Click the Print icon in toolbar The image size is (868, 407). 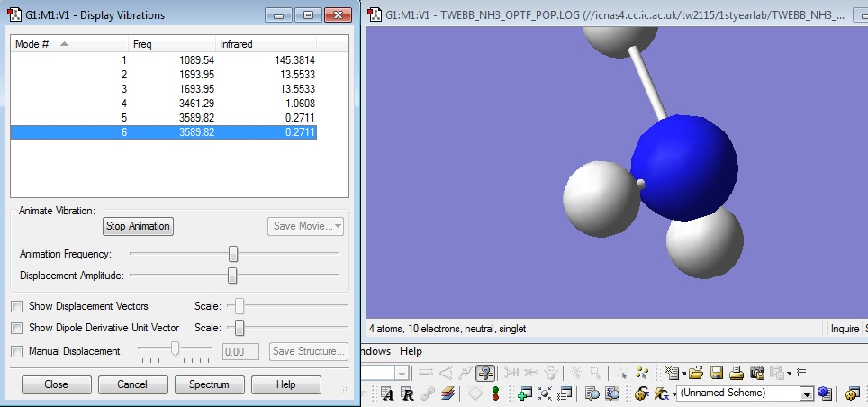click(736, 373)
